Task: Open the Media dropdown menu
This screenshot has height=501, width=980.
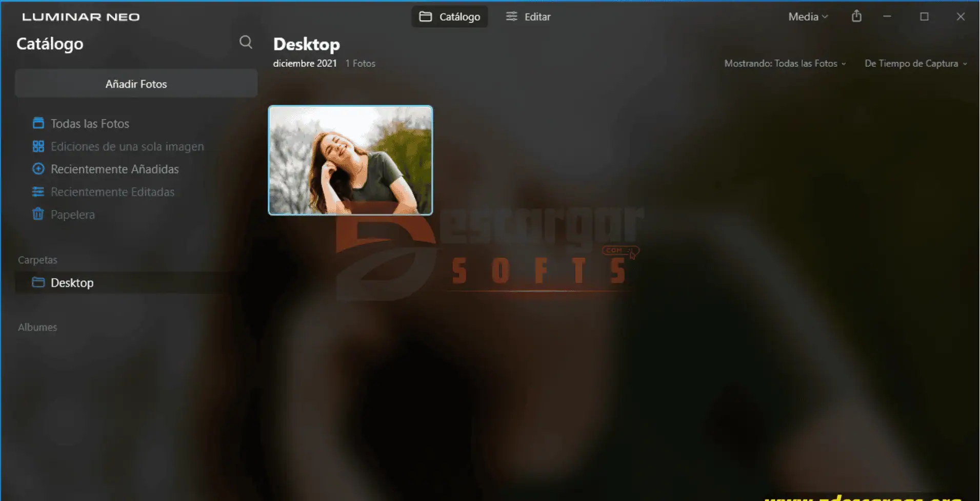Action: click(x=808, y=16)
